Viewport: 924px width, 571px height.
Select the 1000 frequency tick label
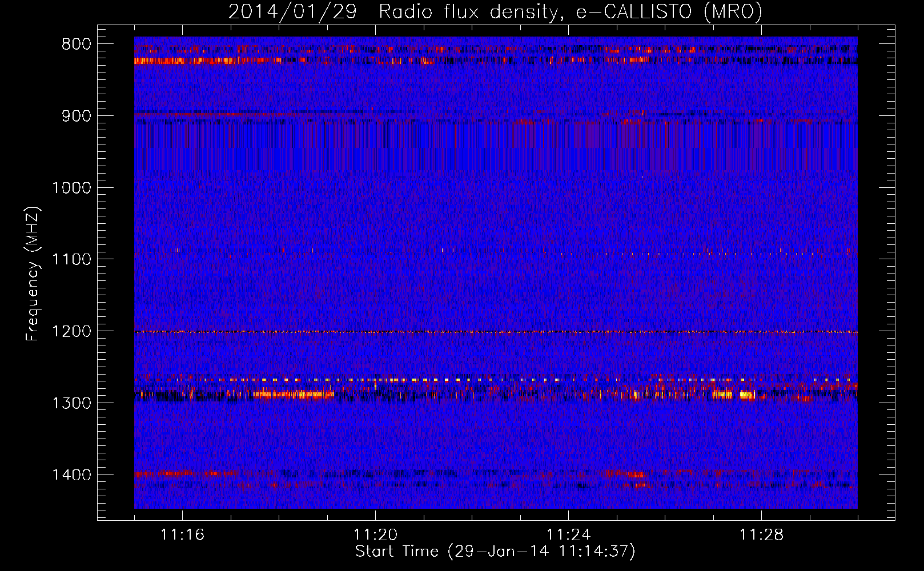pyautogui.click(x=71, y=188)
